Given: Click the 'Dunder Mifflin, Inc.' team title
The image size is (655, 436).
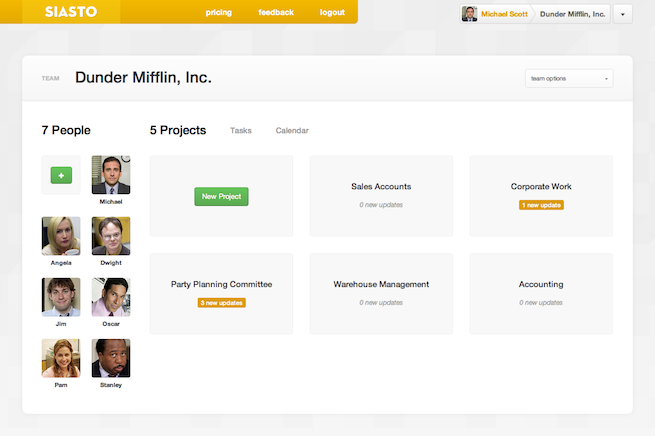Looking at the screenshot, I should tap(143, 78).
